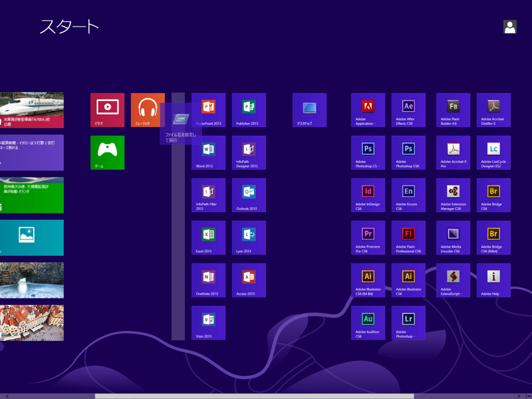Launch Access 2013
The image size is (532, 399).
(249, 280)
